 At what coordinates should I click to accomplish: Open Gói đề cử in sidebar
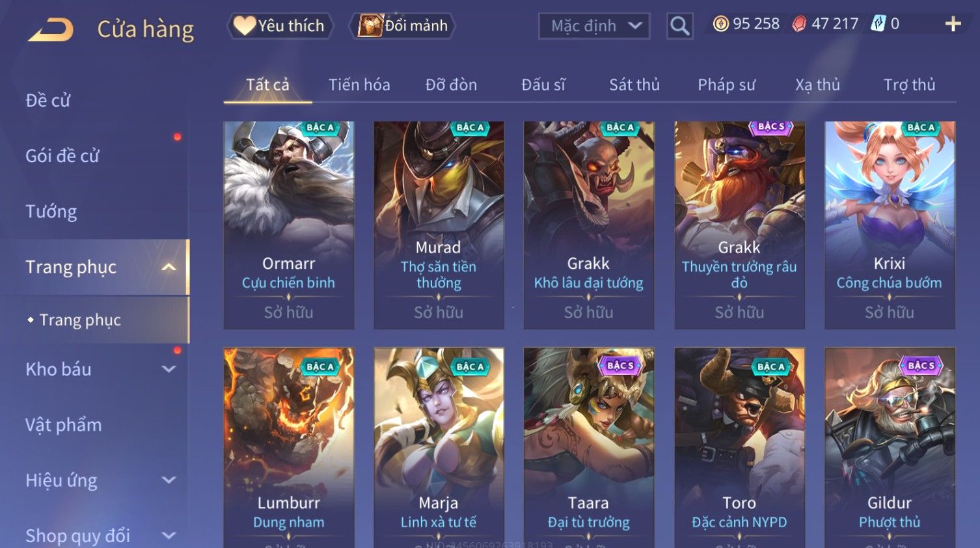62,156
